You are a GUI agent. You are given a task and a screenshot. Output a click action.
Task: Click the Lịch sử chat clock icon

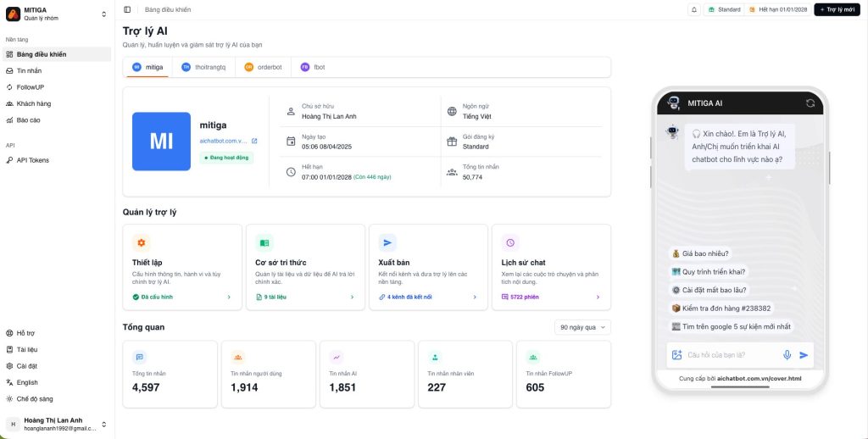(510, 242)
